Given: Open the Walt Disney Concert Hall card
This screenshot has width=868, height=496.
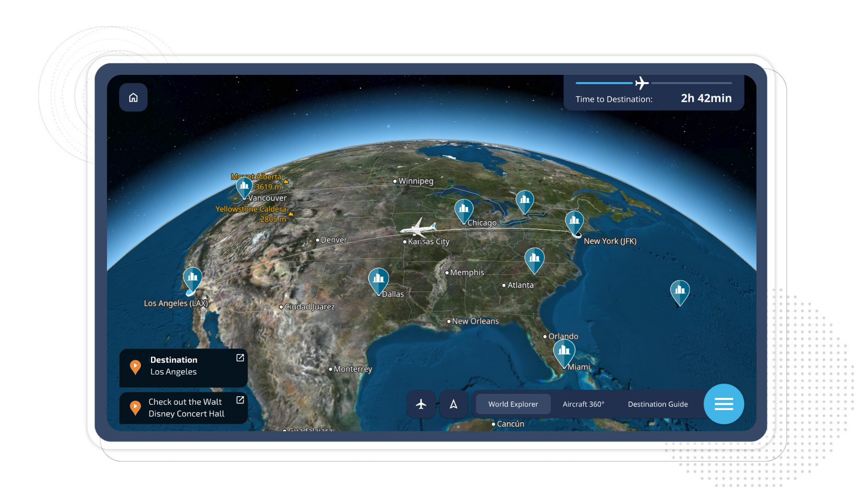Looking at the screenshot, I should (184, 408).
